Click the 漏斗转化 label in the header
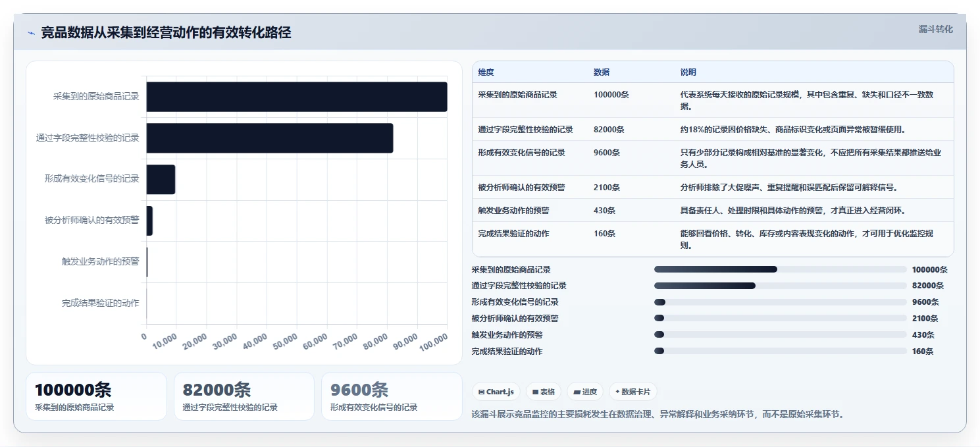This screenshot has width=980, height=447. 935,29
